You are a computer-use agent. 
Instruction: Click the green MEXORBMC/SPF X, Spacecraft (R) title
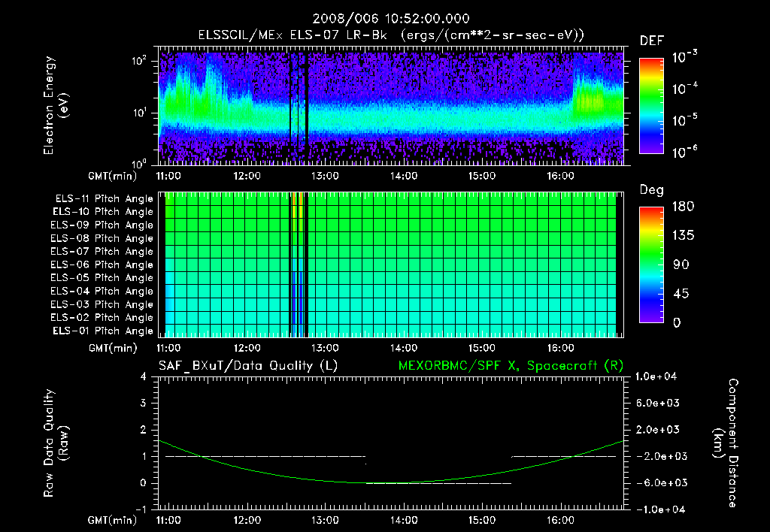point(511,366)
